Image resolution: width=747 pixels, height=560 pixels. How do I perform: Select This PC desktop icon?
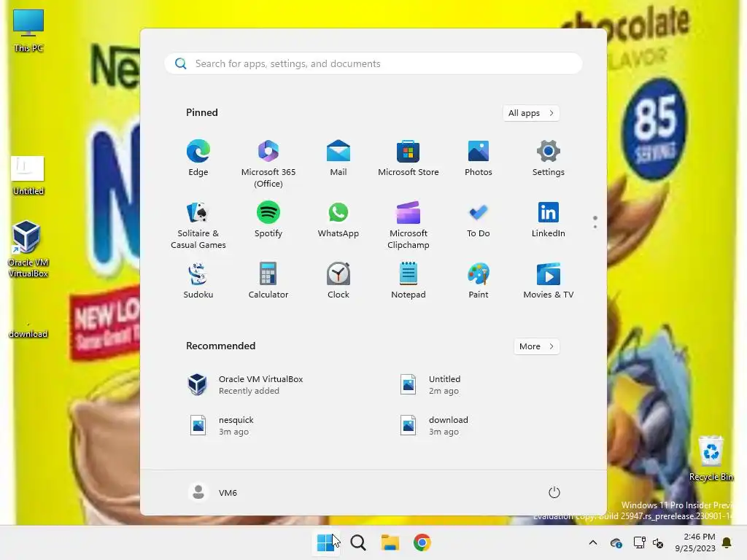(28, 31)
